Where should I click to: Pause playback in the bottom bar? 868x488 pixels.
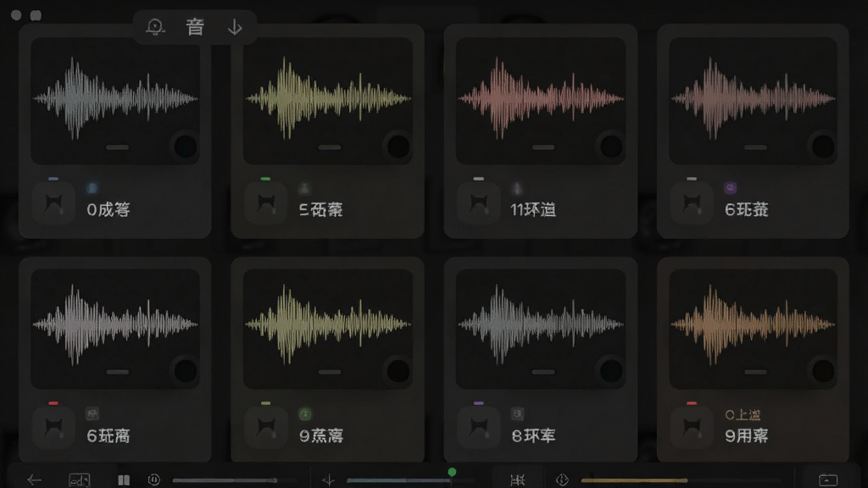point(124,480)
